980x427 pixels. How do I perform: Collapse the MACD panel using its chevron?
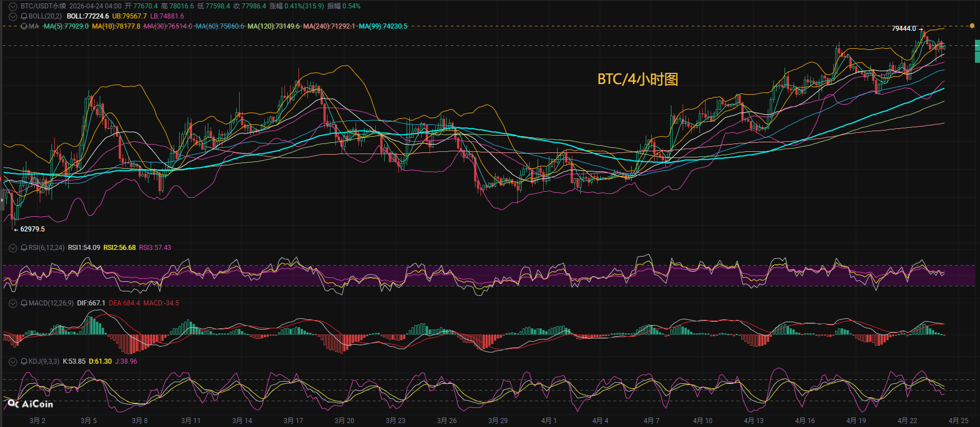click(13, 303)
